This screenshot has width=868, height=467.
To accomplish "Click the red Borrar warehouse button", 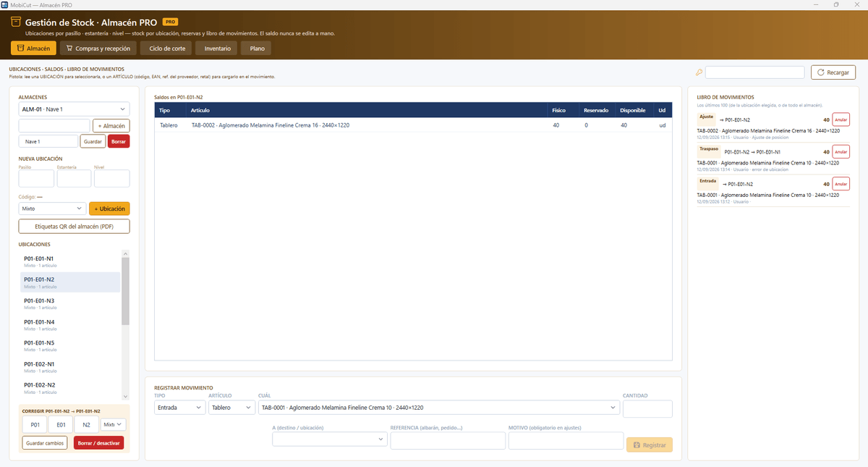I will coord(119,141).
